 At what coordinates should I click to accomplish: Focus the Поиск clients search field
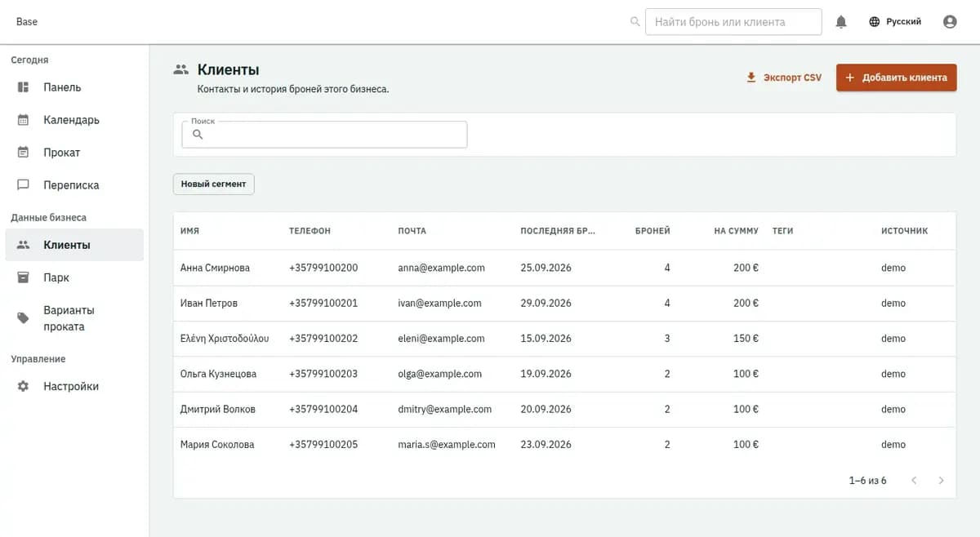324,135
